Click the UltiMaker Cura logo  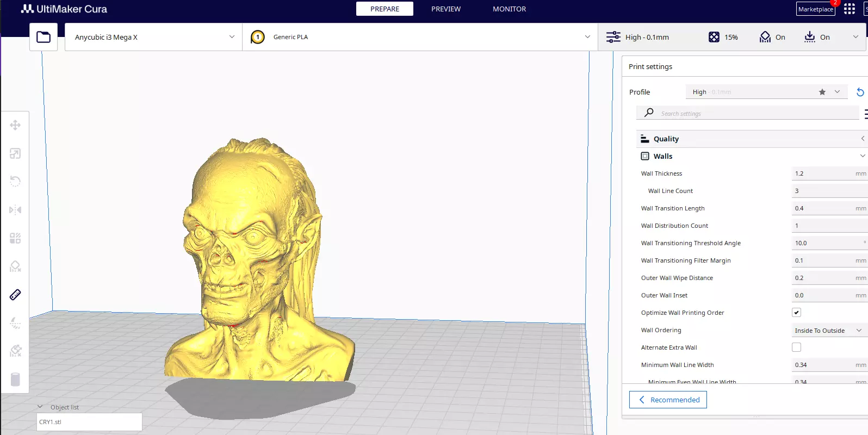click(64, 9)
